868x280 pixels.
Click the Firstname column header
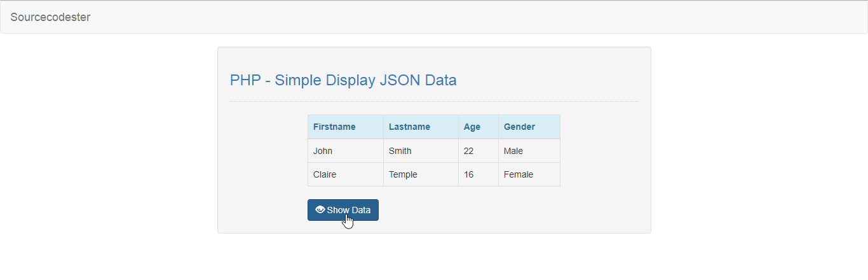[334, 127]
